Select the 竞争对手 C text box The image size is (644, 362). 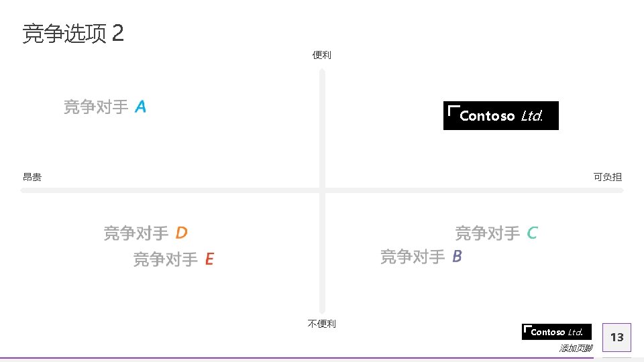click(496, 233)
